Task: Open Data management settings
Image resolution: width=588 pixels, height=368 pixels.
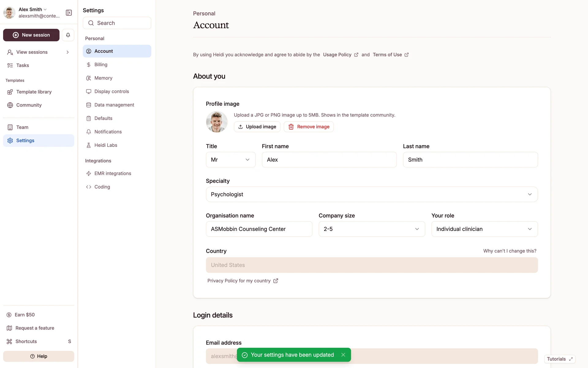Action: [114, 105]
